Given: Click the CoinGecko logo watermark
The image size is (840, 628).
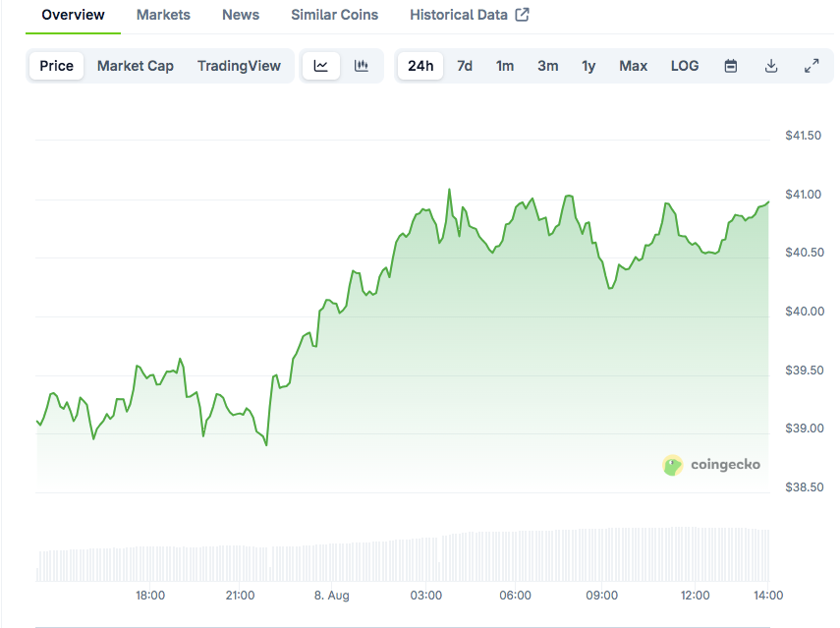Looking at the screenshot, I should tap(711, 465).
